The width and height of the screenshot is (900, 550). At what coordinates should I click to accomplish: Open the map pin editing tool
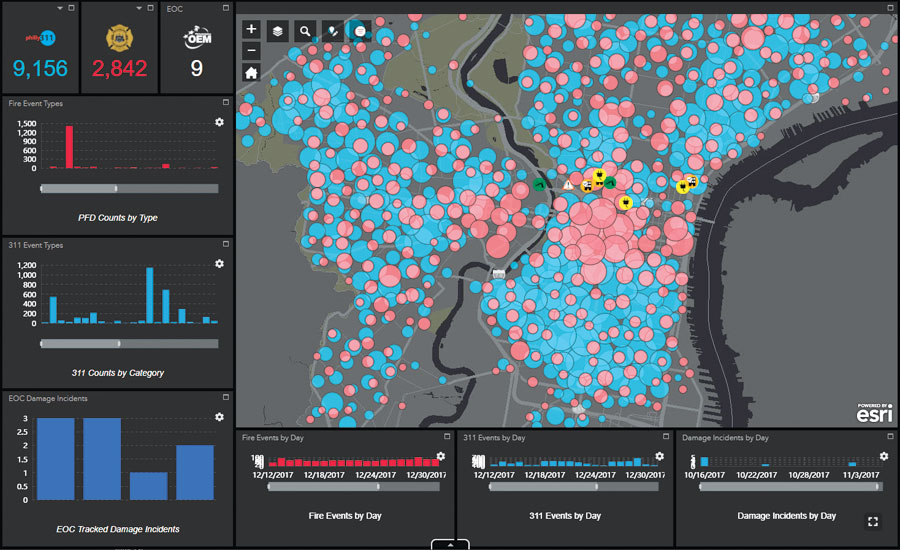point(333,31)
